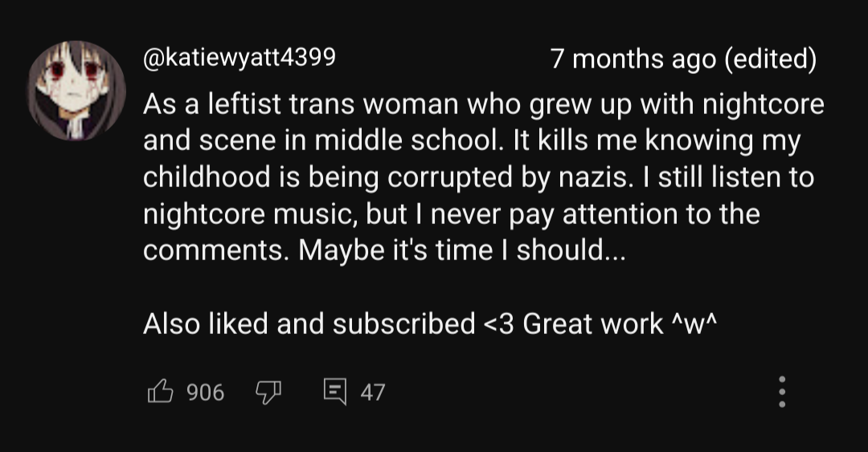Click the "<3" heart emoticon
Screen dimensions: 868x452
(499, 324)
